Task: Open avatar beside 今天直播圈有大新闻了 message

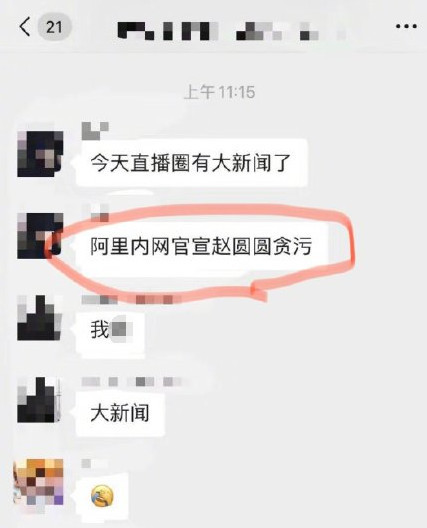Action: pyautogui.click(x=40, y=154)
